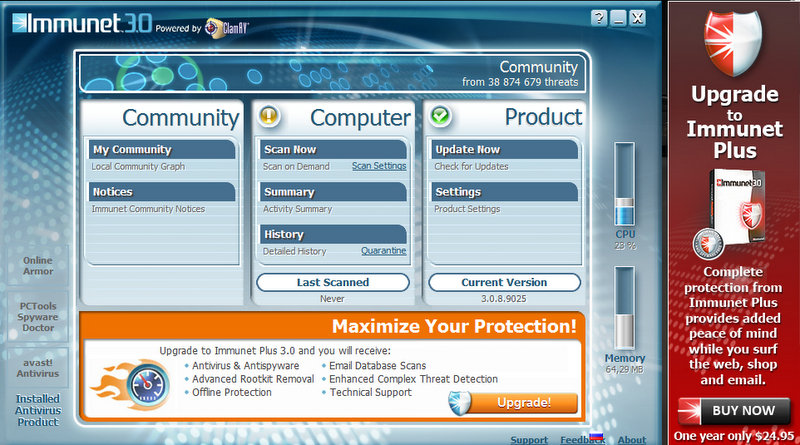Open Notices section
The image size is (800, 445).
point(162,192)
